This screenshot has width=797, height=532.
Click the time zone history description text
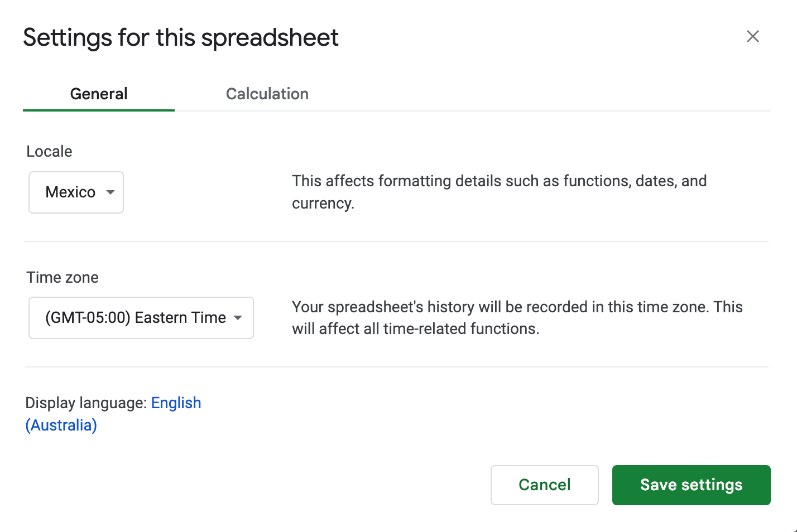[x=517, y=317]
